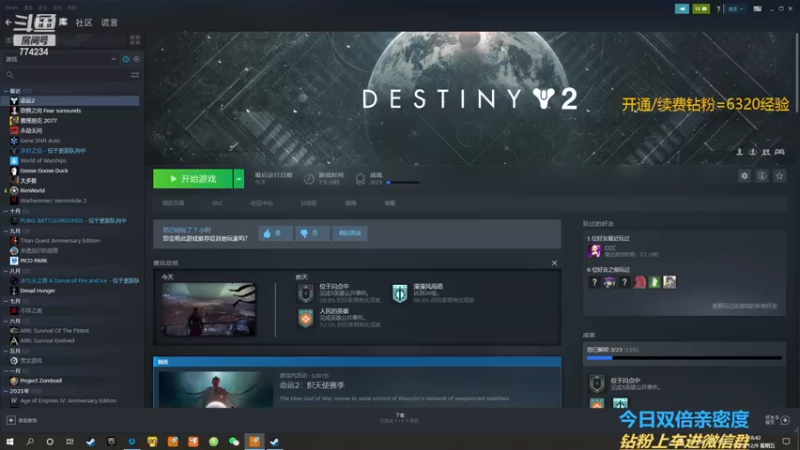Open the sidebar advanced filter sliders icon
Image resolution: width=800 pixels, height=450 pixels.
pyautogui.click(x=135, y=75)
